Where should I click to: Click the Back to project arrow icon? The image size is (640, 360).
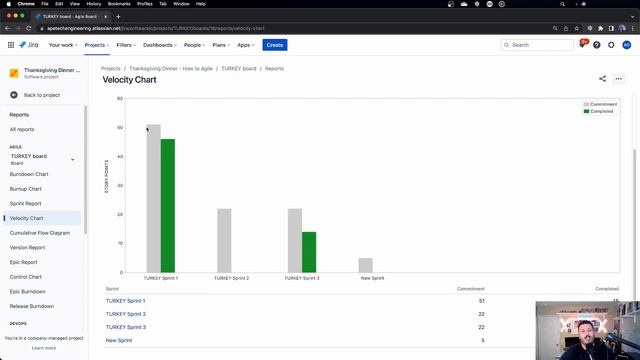click(14, 95)
